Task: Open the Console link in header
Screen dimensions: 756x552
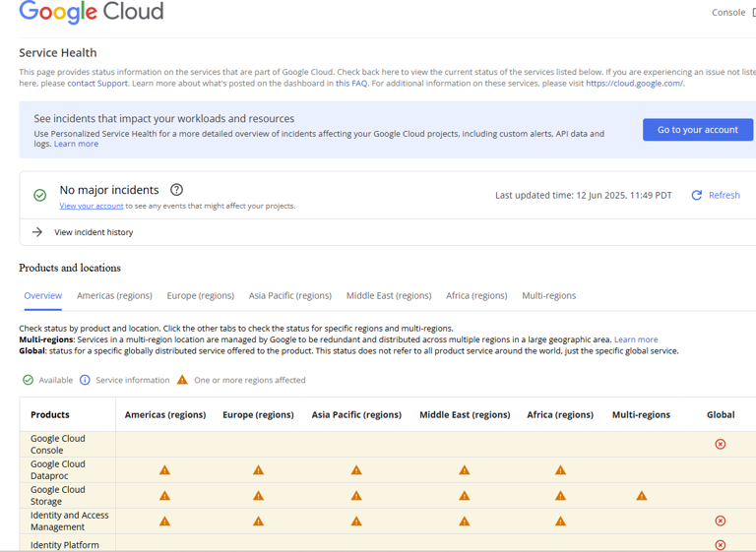Action: point(727,13)
